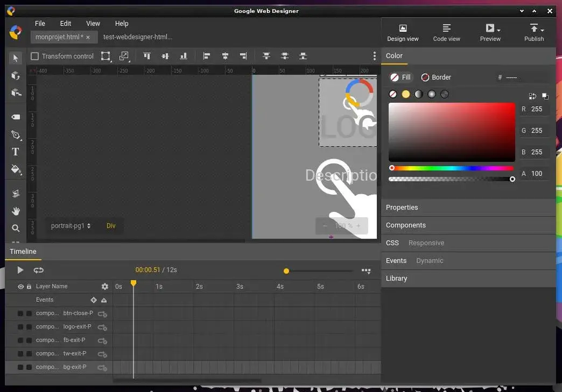This screenshot has height=392, width=562.
Task: Click the selection bounding box icon
Action: pos(106,56)
